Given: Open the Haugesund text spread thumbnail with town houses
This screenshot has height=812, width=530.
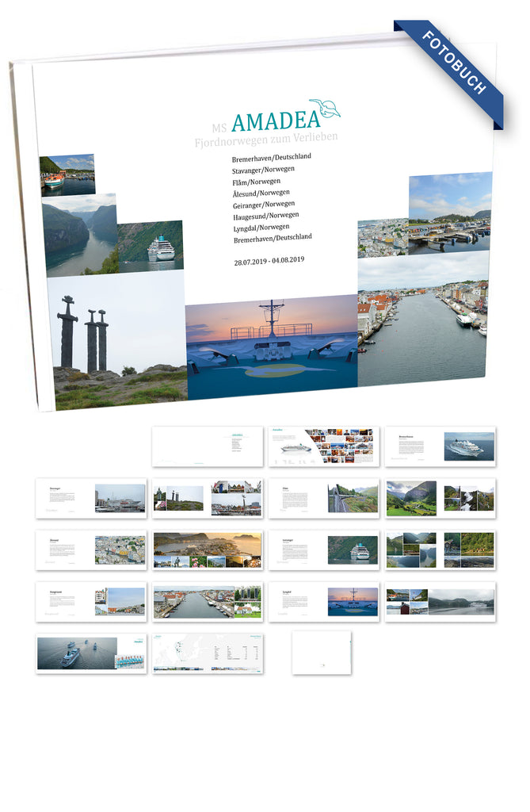Looking at the screenshot, I should 91,602.
